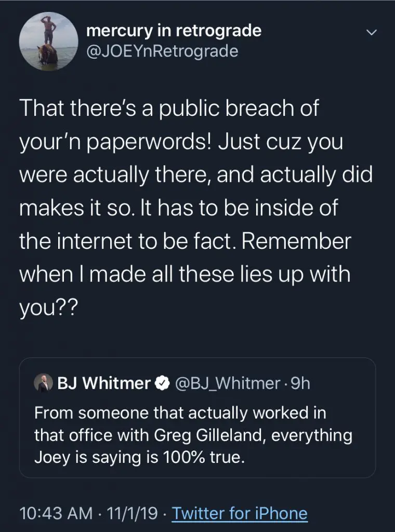Open the 'mercury in retrograde' profile name
Viewport: 395px width, 532px height.
tap(174, 31)
